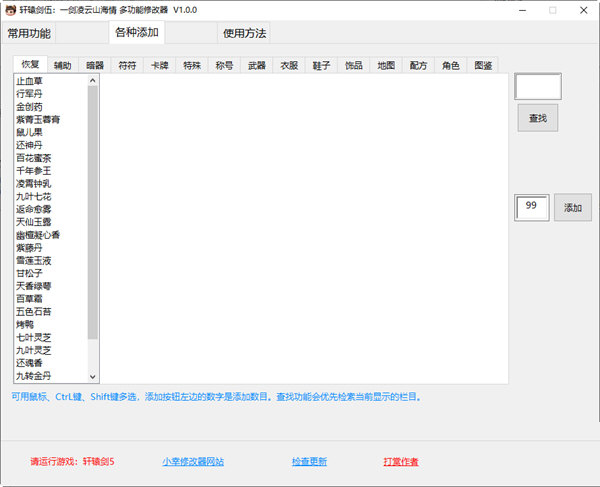
Task: Open the 特殊 category tab
Action: 192,65
